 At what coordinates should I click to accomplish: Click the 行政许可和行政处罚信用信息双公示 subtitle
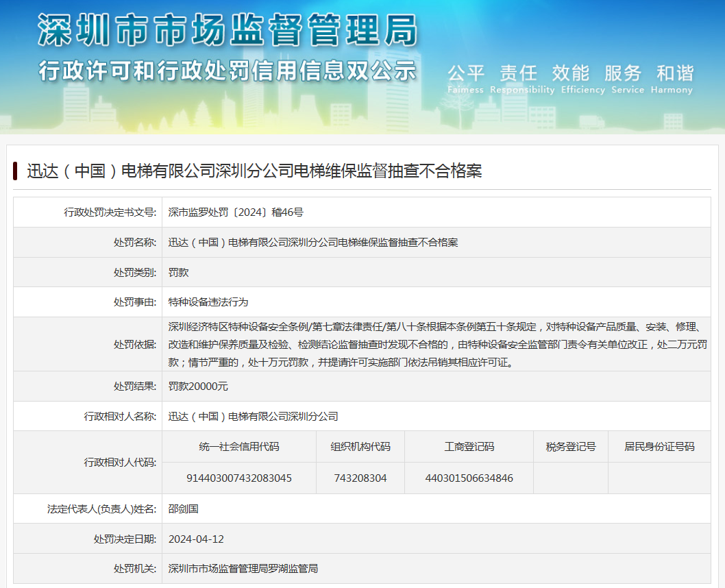[227, 71]
